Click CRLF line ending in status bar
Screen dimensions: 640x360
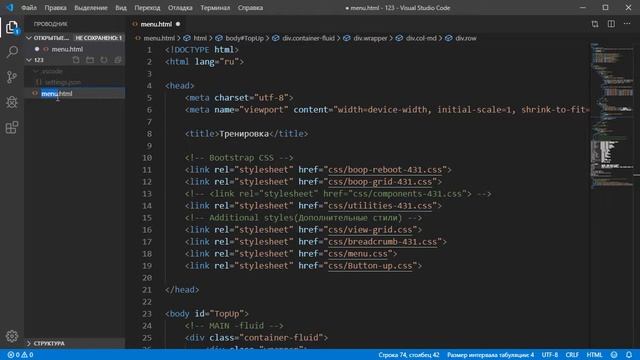coord(572,355)
